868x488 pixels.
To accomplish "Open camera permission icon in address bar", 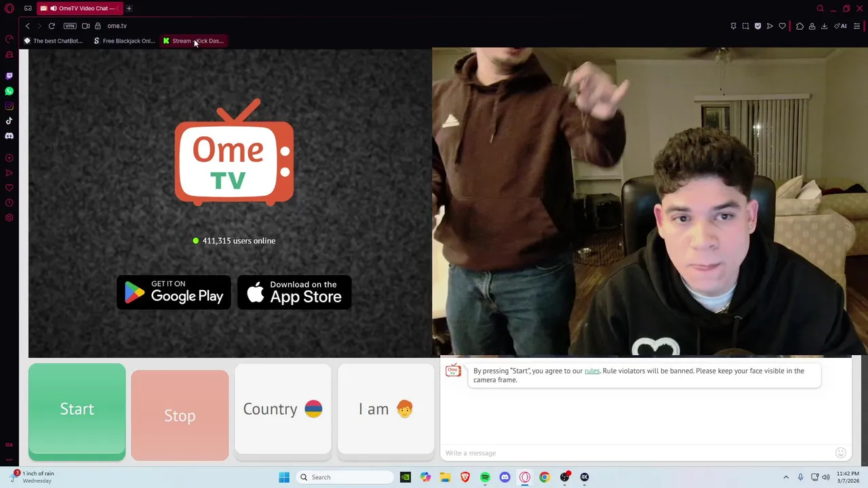I will click(85, 26).
